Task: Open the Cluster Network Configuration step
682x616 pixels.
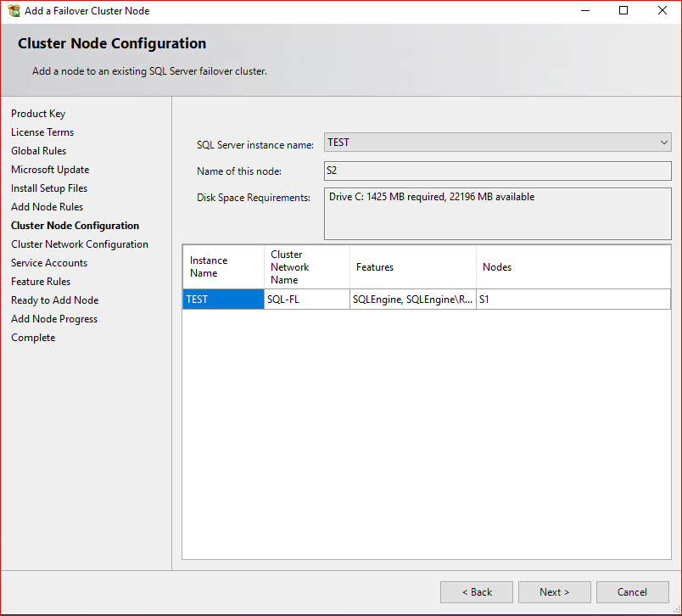Action: [x=80, y=244]
